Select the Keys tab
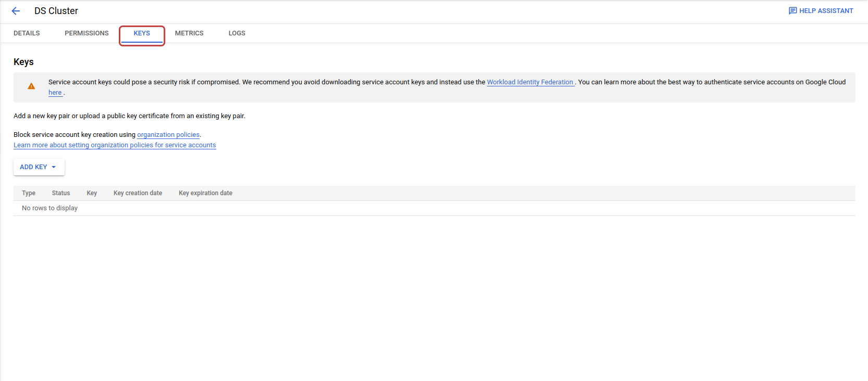This screenshot has height=381, width=868. tap(142, 33)
